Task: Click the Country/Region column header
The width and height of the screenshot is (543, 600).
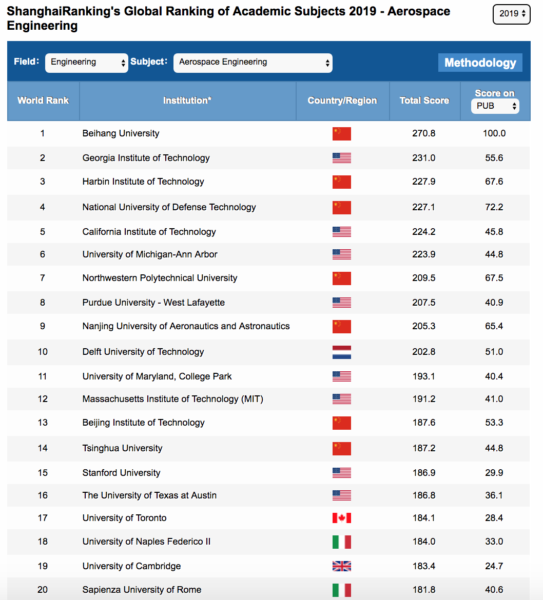Action: (x=342, y=101)
